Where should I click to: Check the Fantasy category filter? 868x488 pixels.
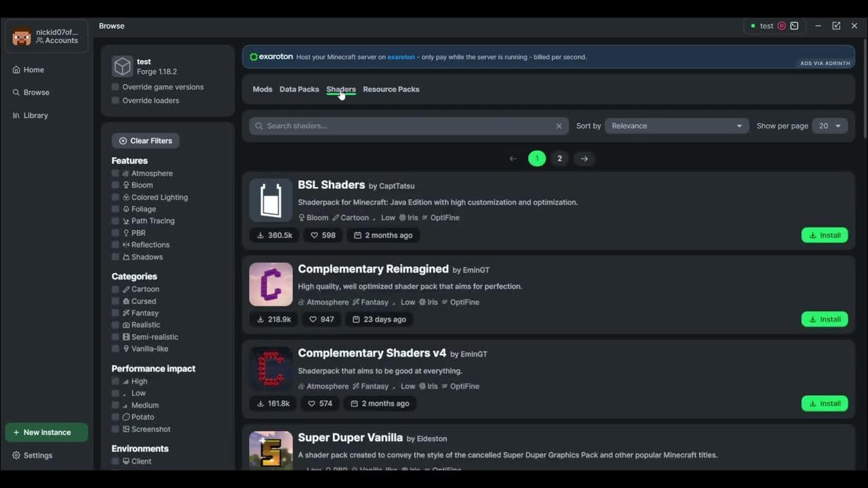point(115,313)
